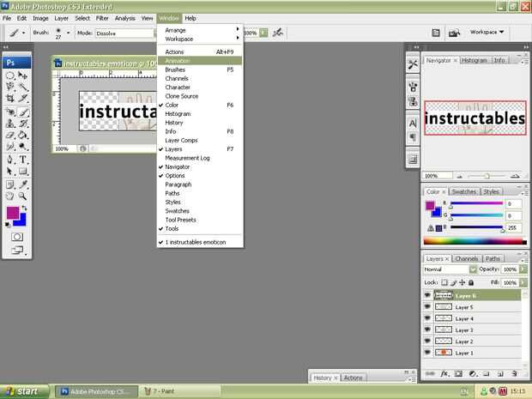
Task: Open the brush preset picker arrow
Action: click(x=68, y=33)
